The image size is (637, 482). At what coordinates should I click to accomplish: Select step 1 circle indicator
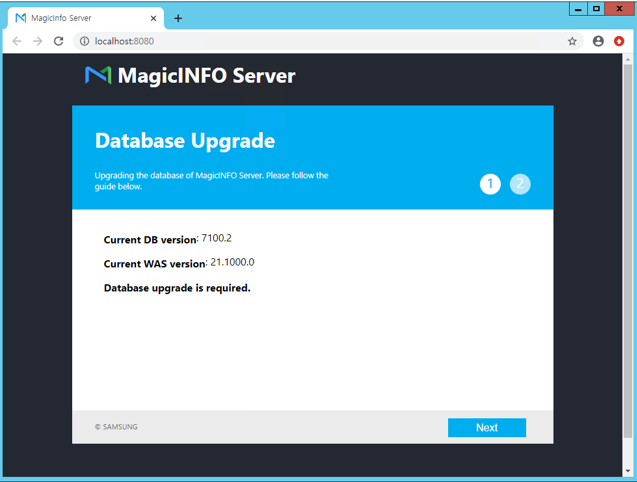pos(490,184)
